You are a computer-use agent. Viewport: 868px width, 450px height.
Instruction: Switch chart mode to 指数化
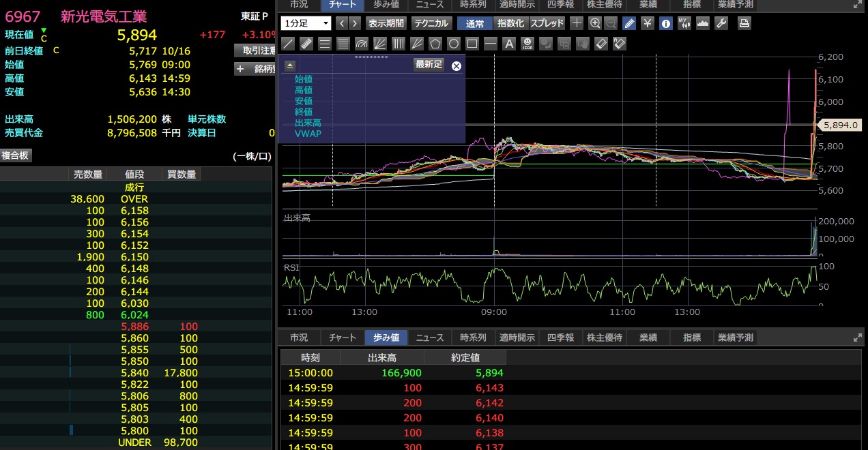510,23
